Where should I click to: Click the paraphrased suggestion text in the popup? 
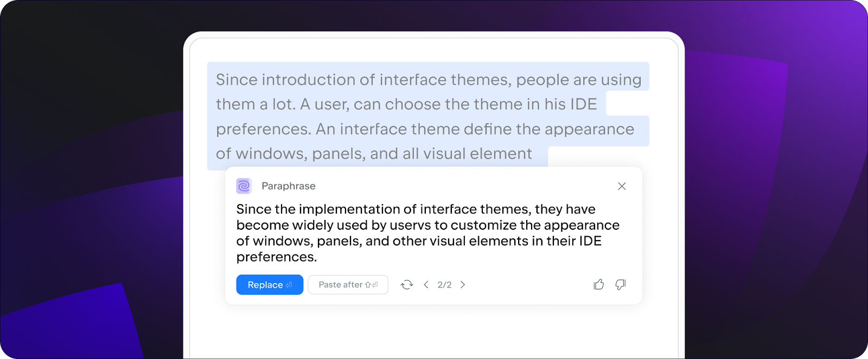[428, 233]
